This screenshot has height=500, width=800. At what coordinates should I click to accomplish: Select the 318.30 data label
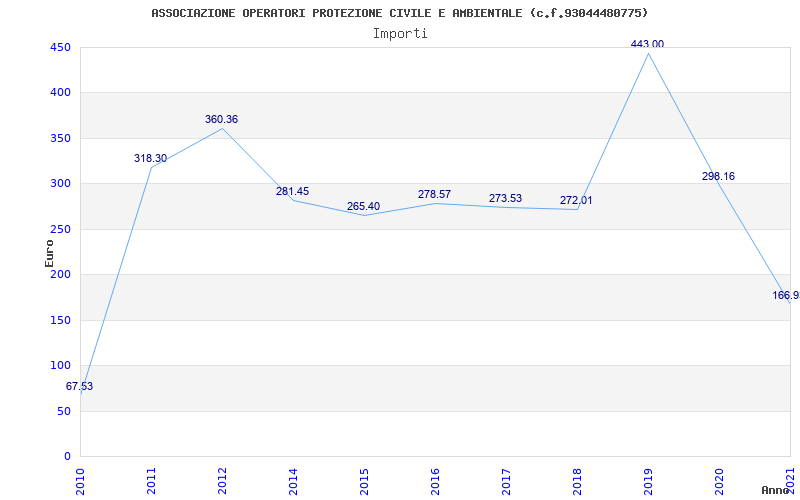pos(151,158)
